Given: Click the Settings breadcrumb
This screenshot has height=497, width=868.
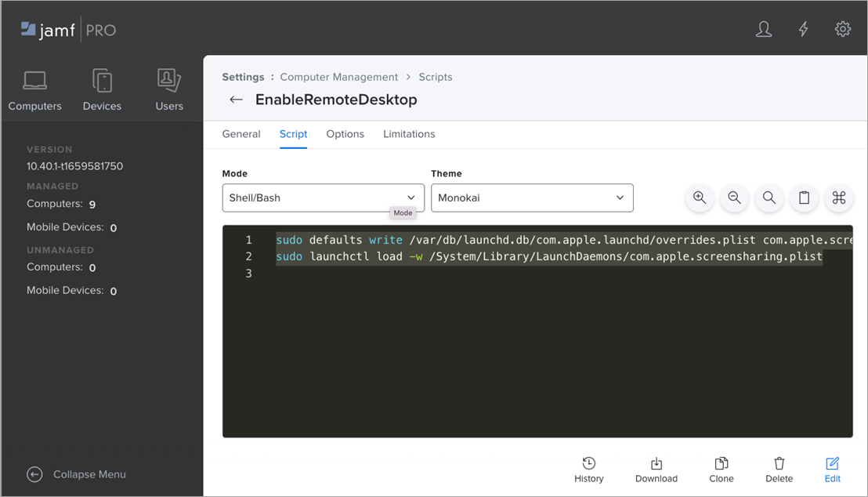Looking at the screenshot, I should coord(243,77).
